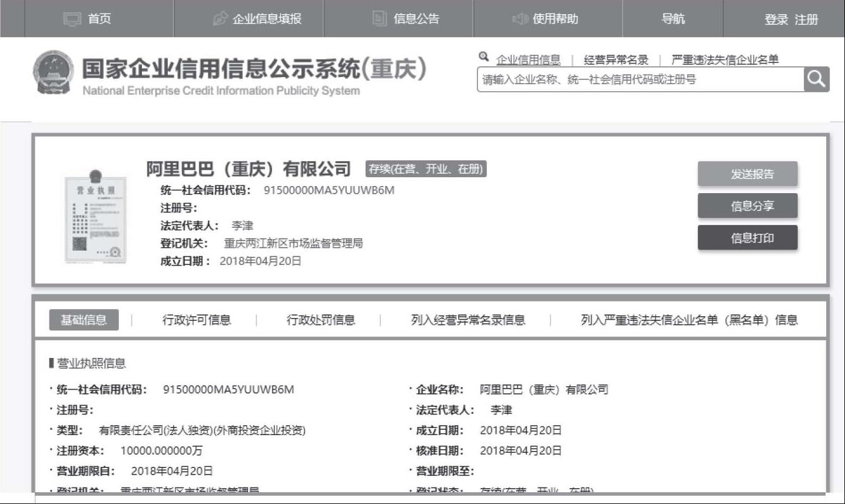Screen dimensions: 845x504
Task: Switch to the 列入经营异常名录信息 tab
Action: pyautogui.click(x=468, y=320)
